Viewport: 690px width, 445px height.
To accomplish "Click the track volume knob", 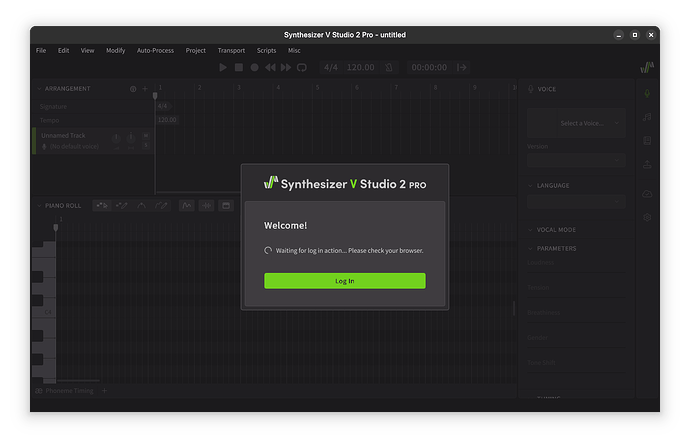I will coord(116,138).
